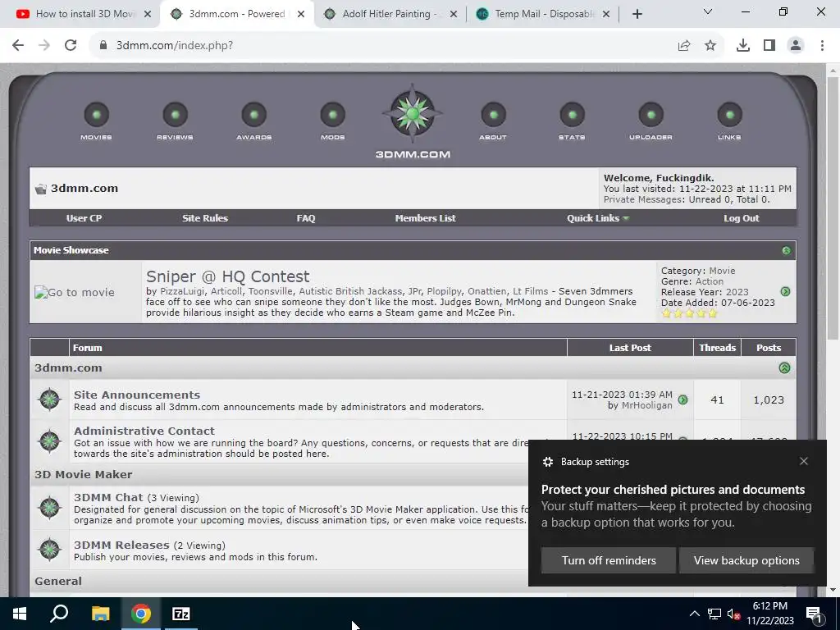This screenshot has width=840, height=630.
Task: Open the taskbar clock showing 6:12 PM
Action: tap(769, 614)
